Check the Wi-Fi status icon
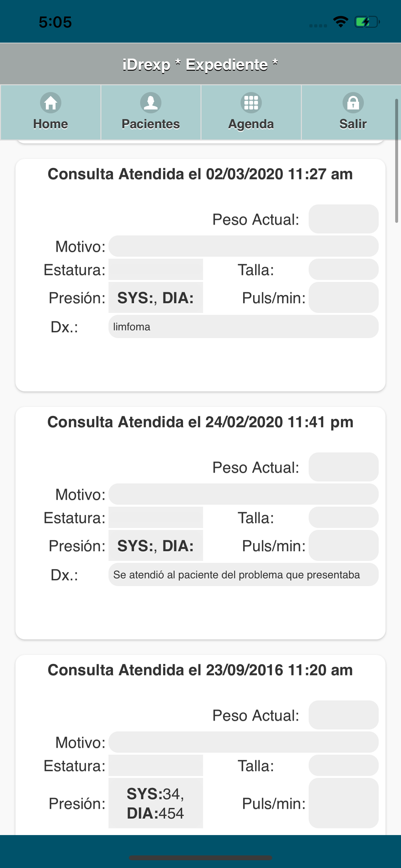This screenshot has height=868, width=401. pos(341,22)
